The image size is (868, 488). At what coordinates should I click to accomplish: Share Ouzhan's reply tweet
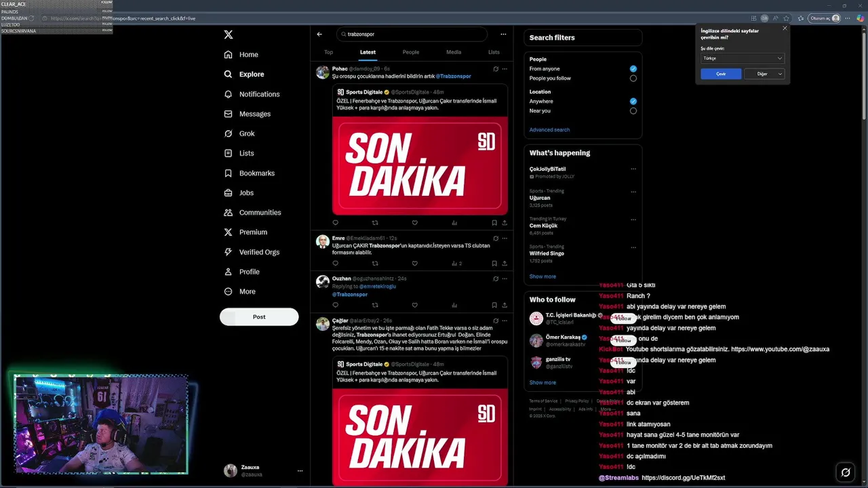pyautogui.click(x=504, y=305)
